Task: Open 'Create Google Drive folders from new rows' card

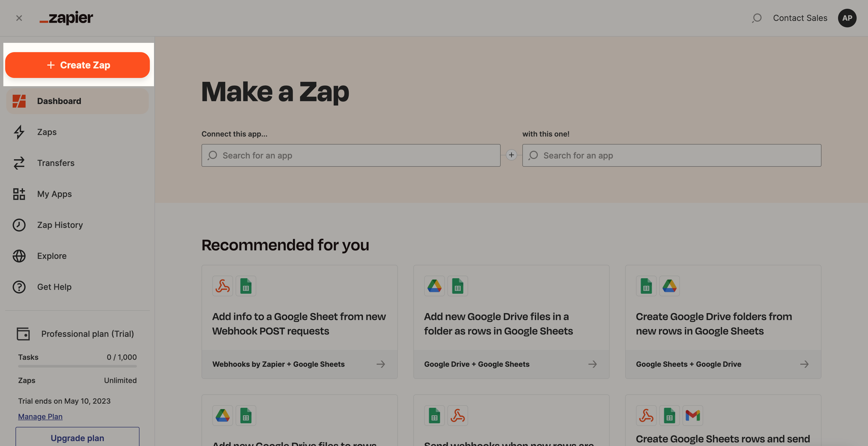Action: click(x=723, y=322)
